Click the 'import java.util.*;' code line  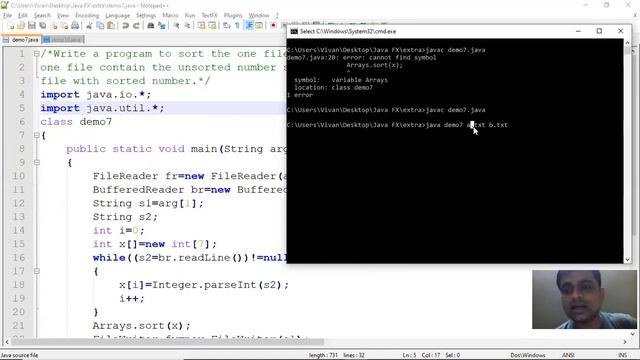102,108
